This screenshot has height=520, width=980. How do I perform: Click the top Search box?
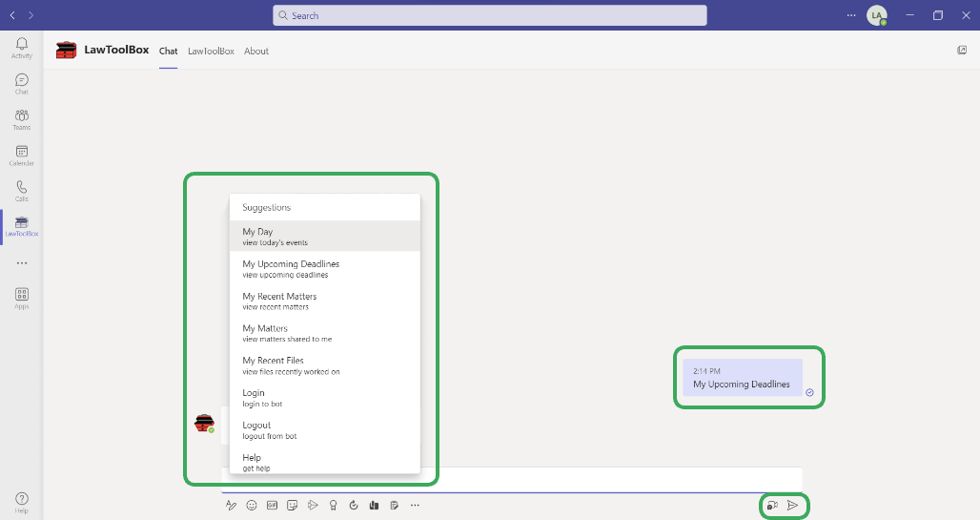(489, 15)
